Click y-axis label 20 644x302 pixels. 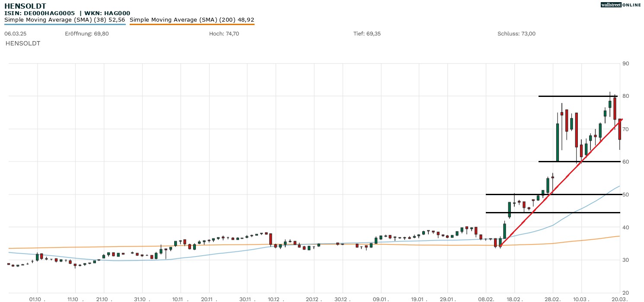625,293
